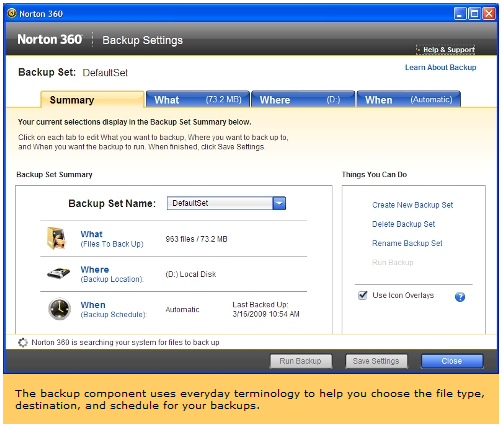Minimize the Norton 360 window

pyautogui.click(x=460, y=13)
